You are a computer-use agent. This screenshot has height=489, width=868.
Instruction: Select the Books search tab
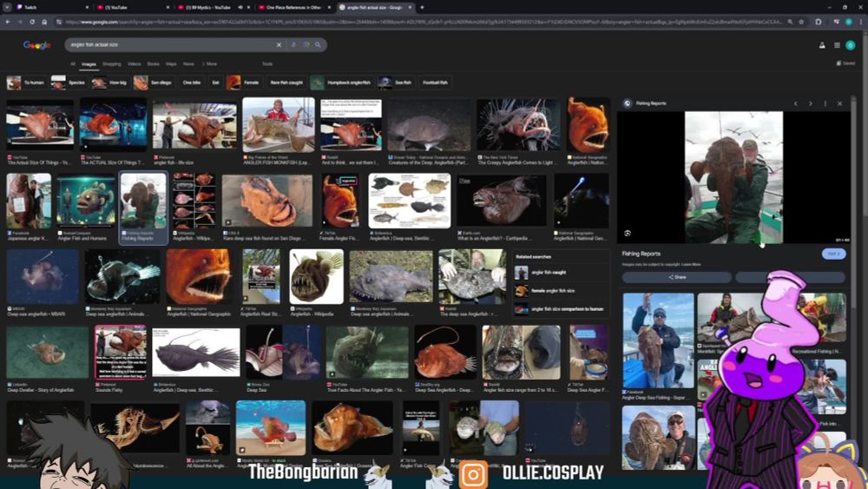tap(154, 64)
